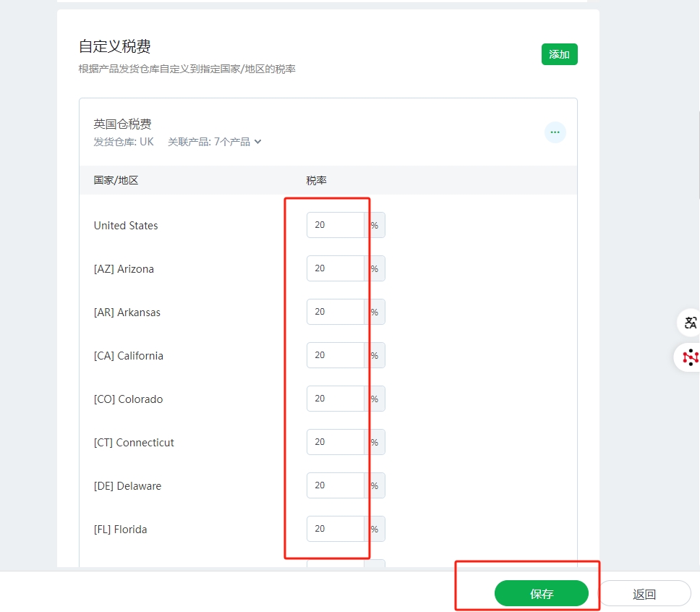Edit the Arkansas tax rate field
Viewport: 700px width, 612px height.
[336, 312]
